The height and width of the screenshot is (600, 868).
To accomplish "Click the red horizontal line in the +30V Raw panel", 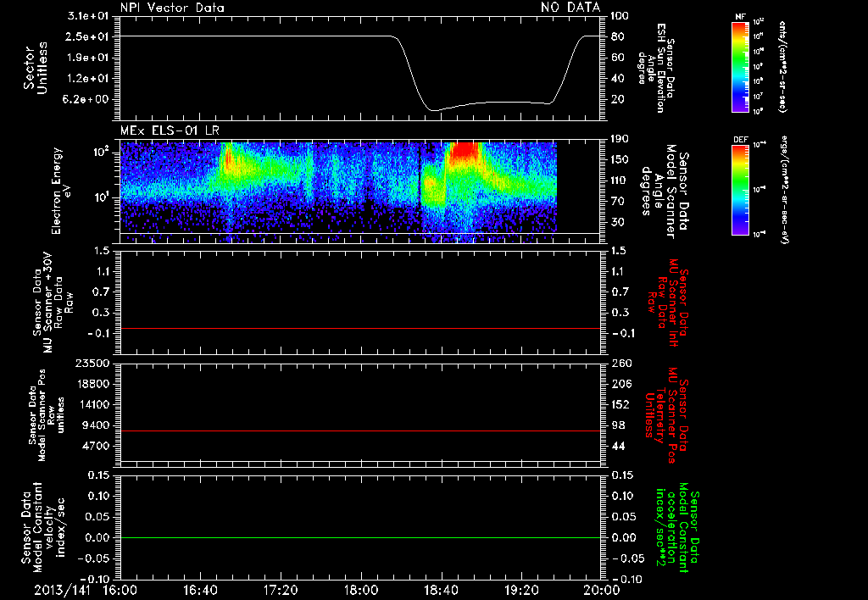I will [359, 328].
